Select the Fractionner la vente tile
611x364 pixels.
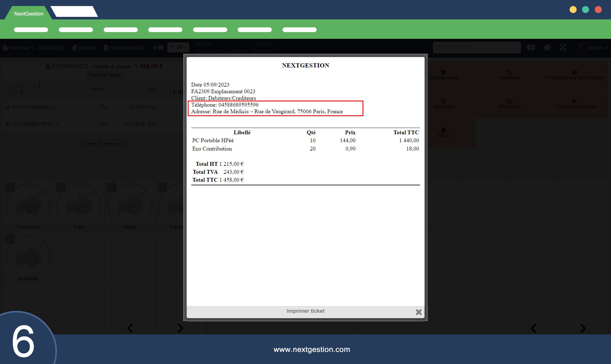click(575, 104)
